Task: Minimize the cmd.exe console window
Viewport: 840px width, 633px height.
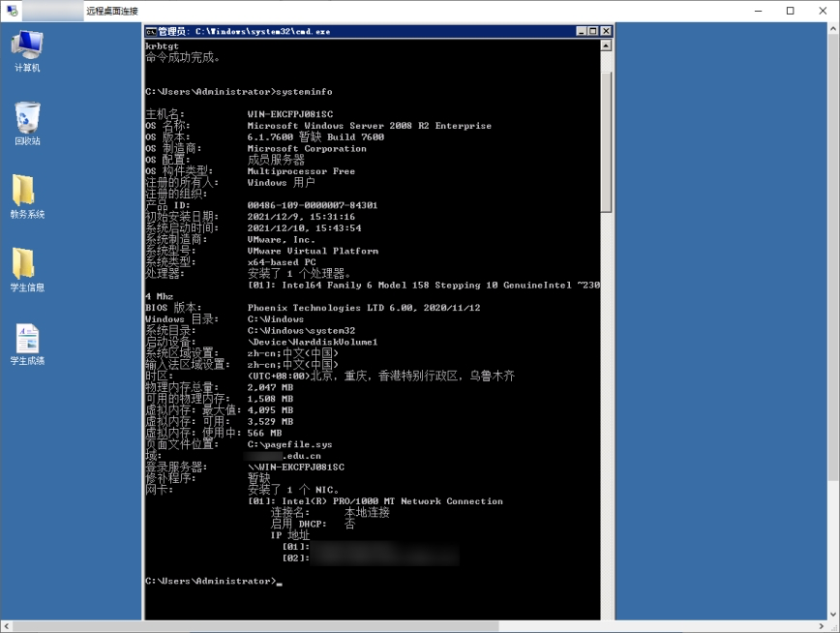Action: tap(581, 31)
